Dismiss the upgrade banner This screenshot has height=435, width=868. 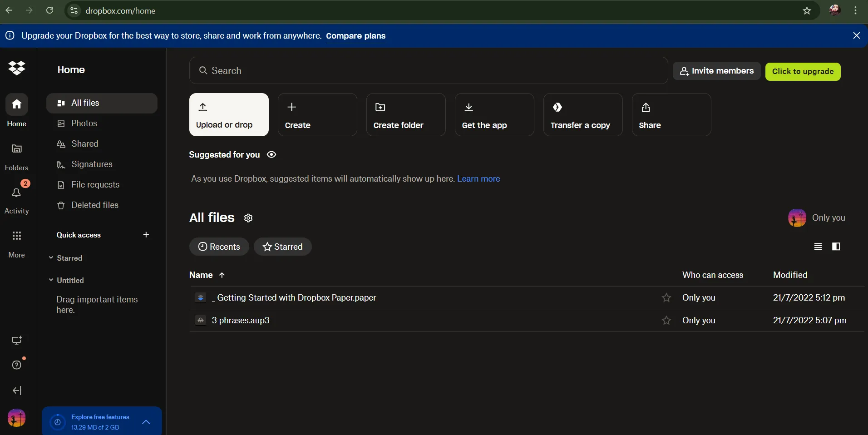point(857,35)
